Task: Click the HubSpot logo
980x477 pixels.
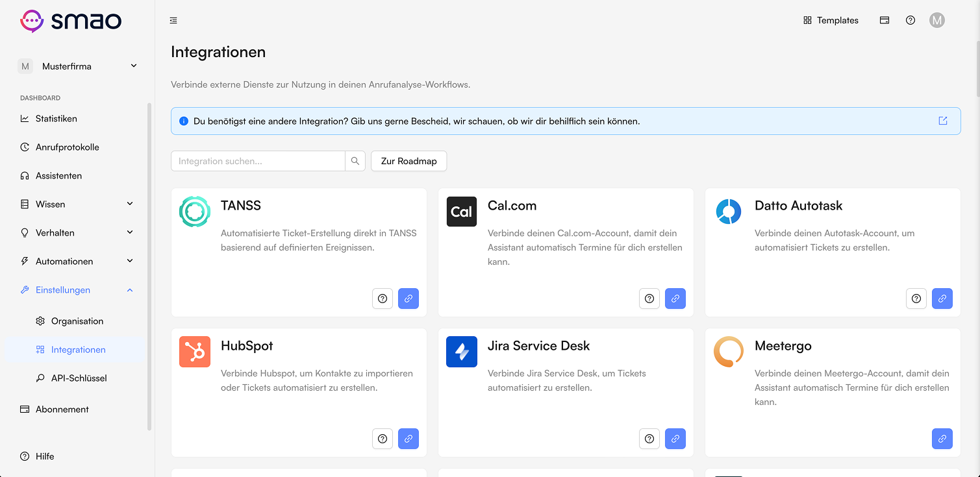Action: 195,352
